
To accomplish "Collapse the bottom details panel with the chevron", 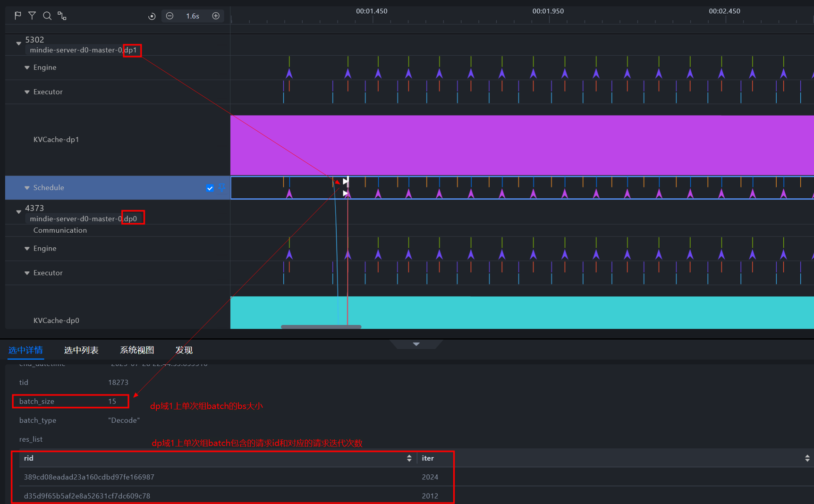I will [416, 344].
